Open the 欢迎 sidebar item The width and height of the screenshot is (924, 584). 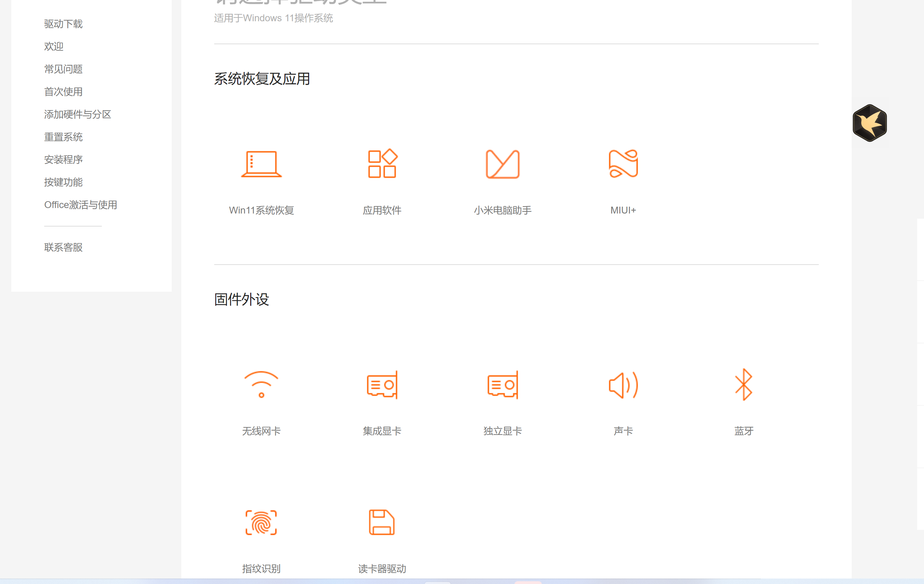[x=54, y=46]
